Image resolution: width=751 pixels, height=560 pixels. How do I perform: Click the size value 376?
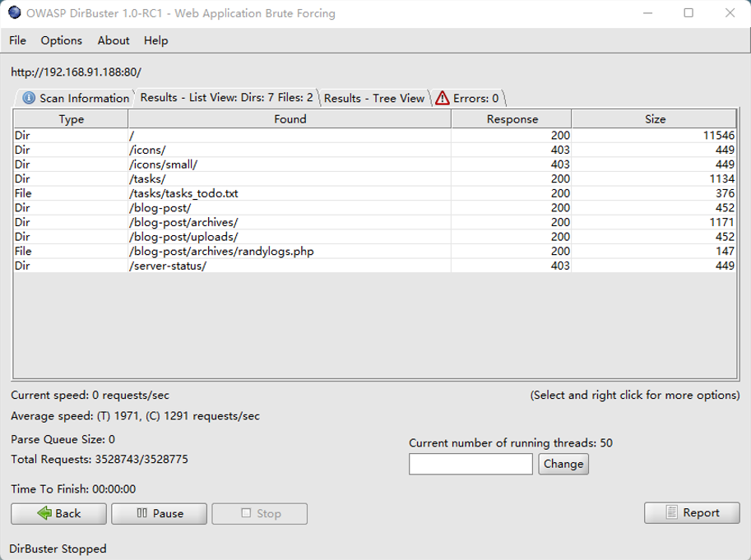pos(726,193)
